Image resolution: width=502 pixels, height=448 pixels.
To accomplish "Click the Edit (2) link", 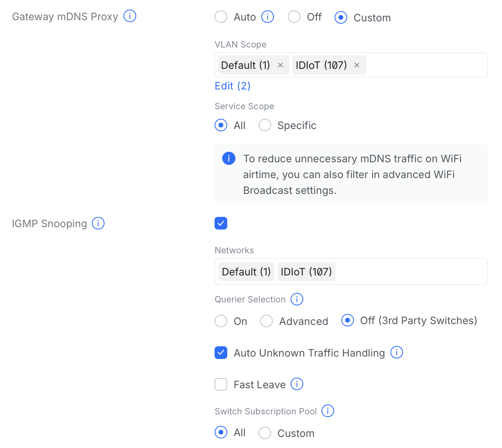I will point(232,86).
